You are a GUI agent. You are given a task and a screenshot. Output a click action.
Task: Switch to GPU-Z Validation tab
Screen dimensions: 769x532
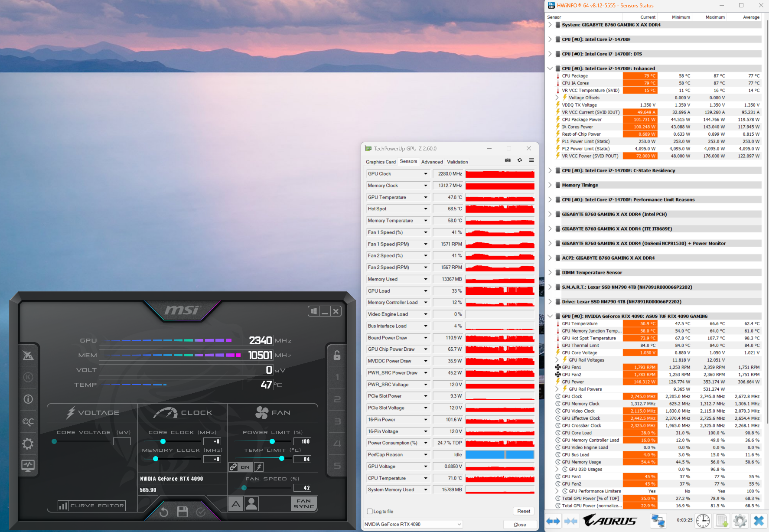(x=457, y=162)
